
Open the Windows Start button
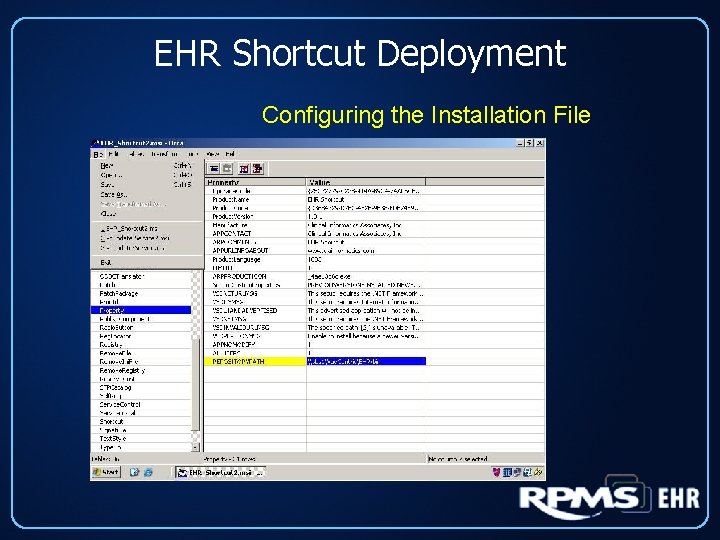click(x=106, y=472)
